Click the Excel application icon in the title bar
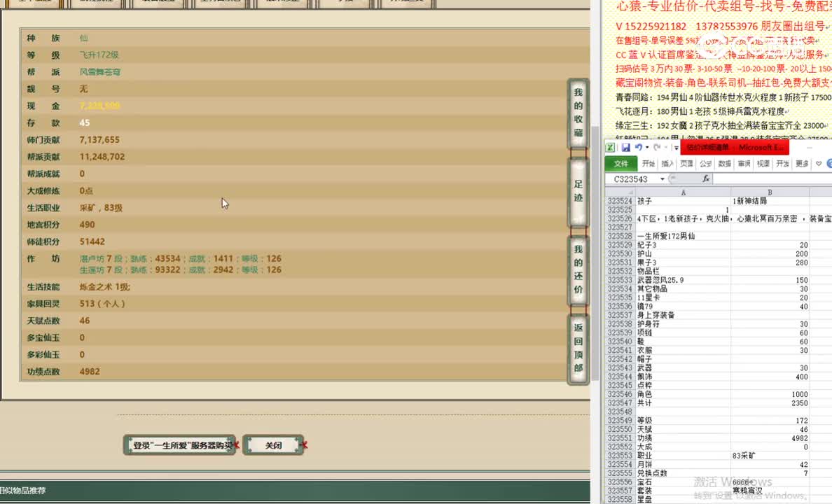This screenshot has width=832, height=504. tap(610, 147)
